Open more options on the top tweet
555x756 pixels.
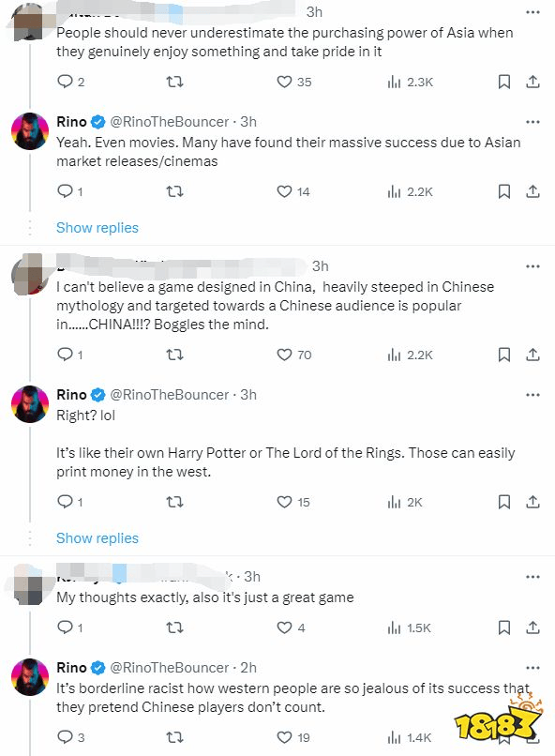click(532, 11)
